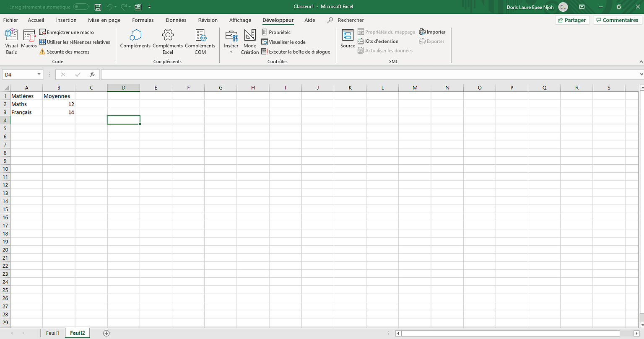644x339 pixels.
Task: Open the Name Box dropdown arrow
Action: click(39, 75)
